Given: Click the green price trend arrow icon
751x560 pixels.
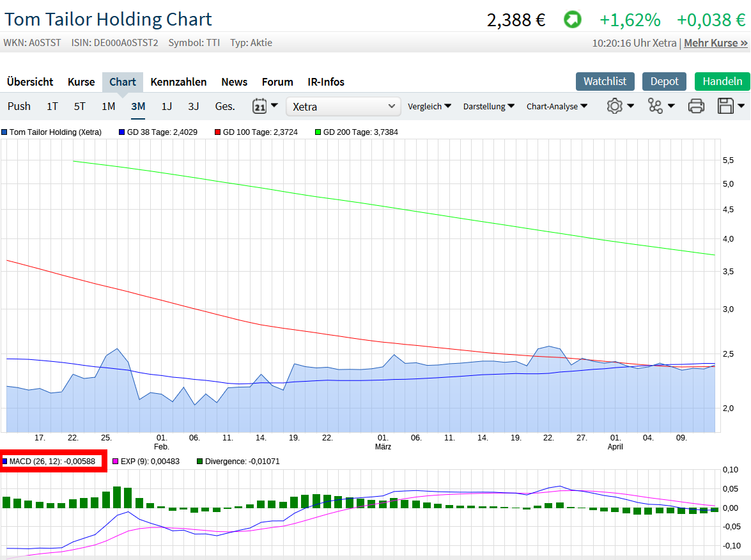Looking at the screenshot, I should click(x=572, y=20).
